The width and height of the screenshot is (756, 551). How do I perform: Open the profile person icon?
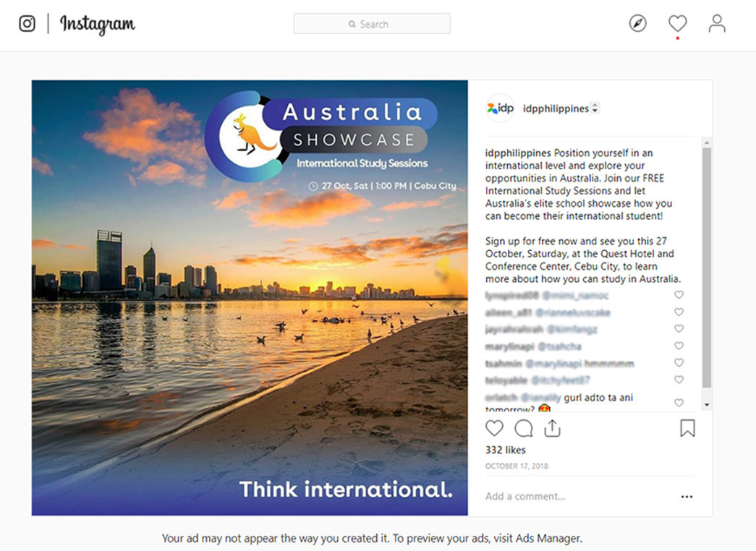click(x=717, y=24)
